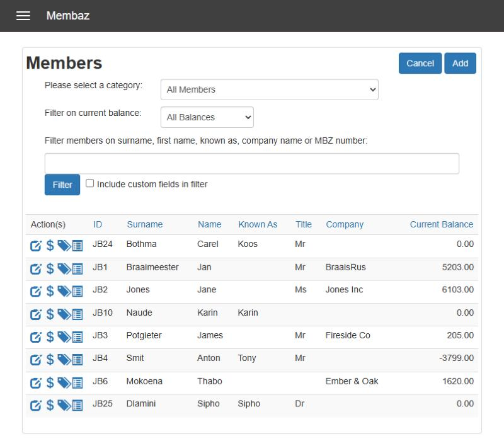This screenshot has height=441, width=504.
Task: Edit member Potgieter (JB3)
Action: point(36,337)
